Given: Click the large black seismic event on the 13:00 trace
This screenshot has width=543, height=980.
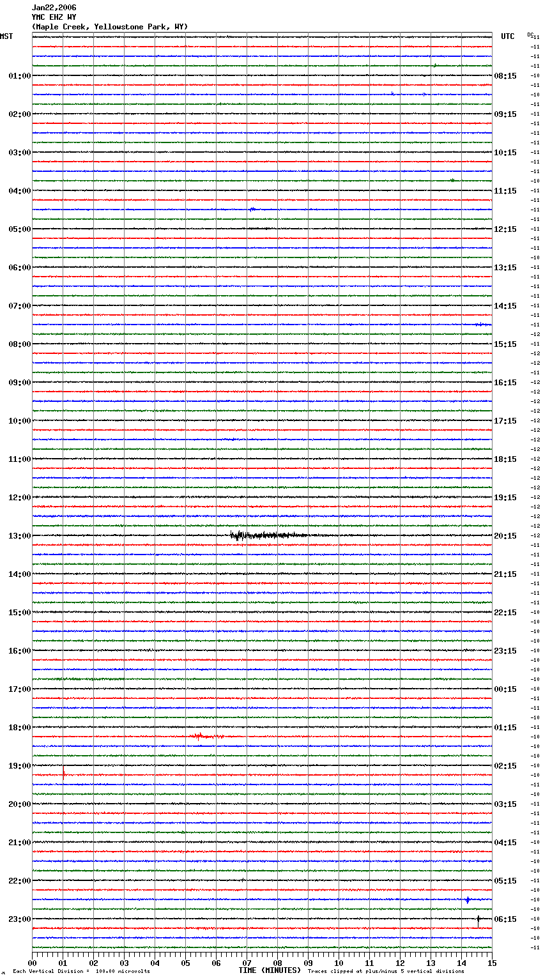Looking at the screenshot, I should coord(268,535).
